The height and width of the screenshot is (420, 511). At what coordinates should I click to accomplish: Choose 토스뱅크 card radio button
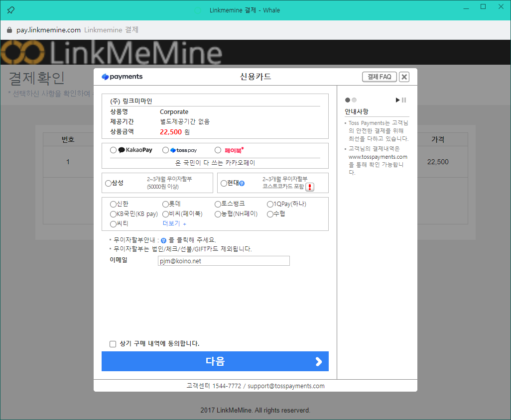[218, 204]
